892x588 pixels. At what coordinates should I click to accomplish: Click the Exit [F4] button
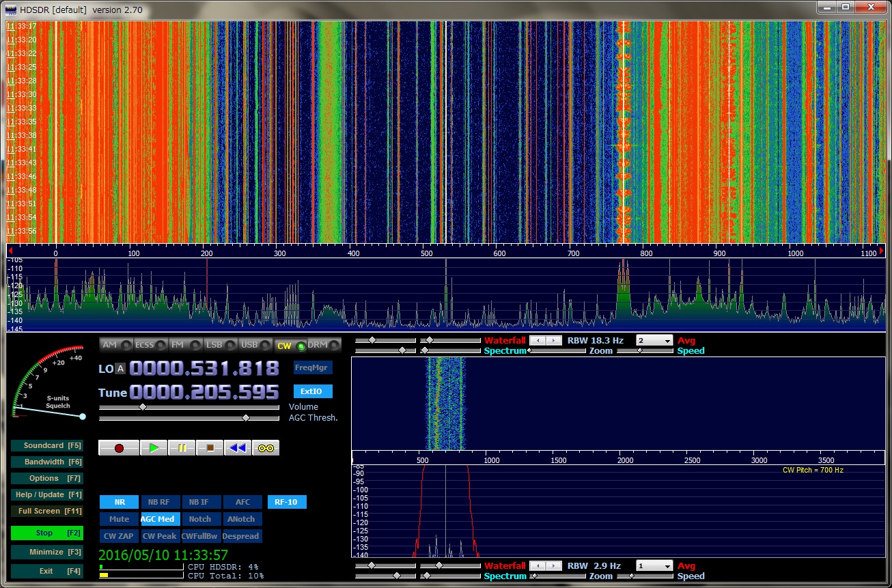tap(47, 571)
